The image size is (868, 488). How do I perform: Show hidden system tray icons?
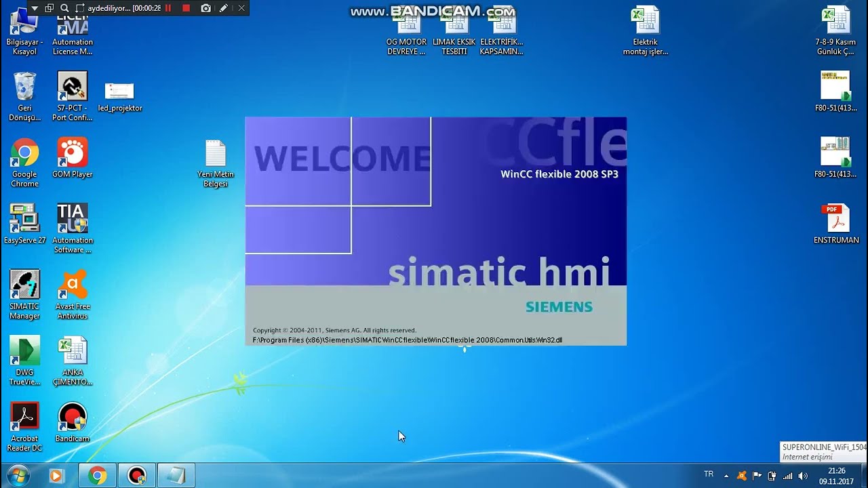point(726,476)
